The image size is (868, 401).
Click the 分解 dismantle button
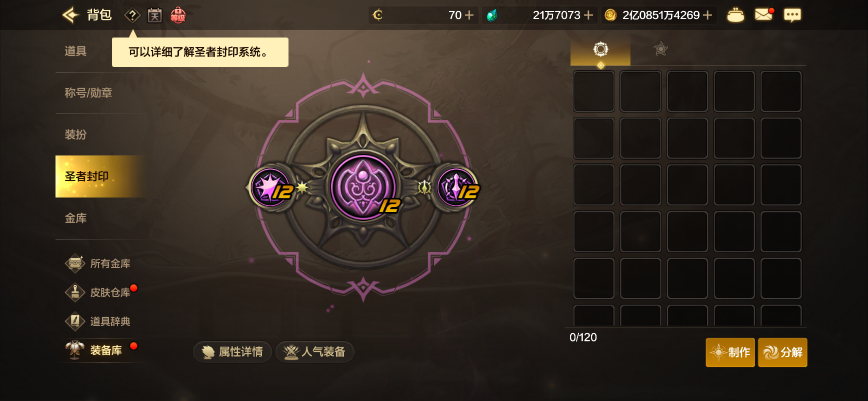coord(783,353)
